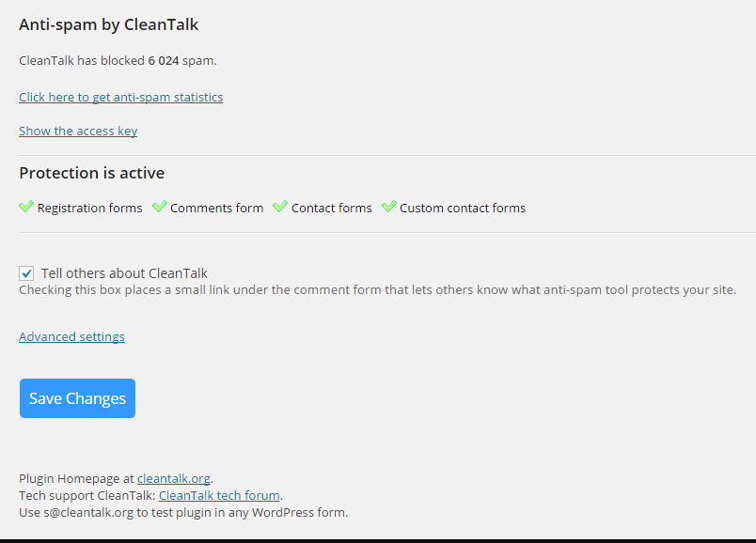Viewport: 756px width, 543px height.
Task: Click the checkmark beside Custom contact forms
Action: pos(389,207)
